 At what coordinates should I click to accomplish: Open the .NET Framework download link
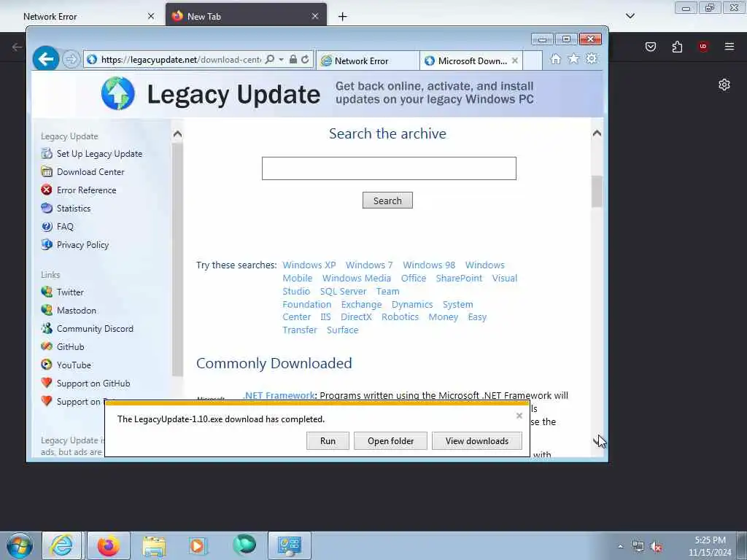(279, 396)
